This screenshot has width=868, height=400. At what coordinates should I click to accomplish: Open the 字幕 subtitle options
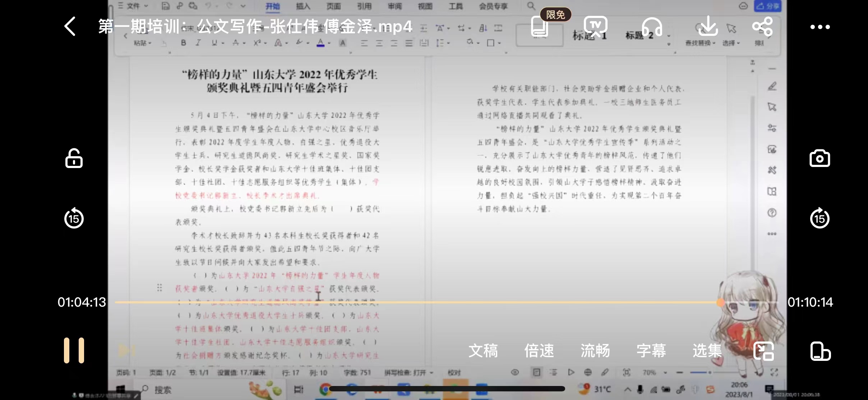[x=651, y=351]
